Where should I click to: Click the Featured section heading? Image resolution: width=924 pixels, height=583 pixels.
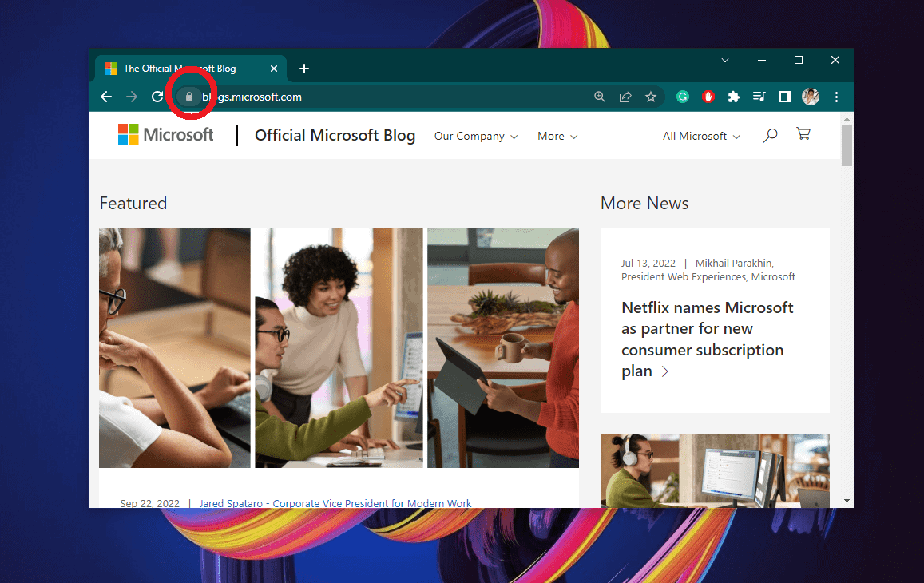click(x=133, y=204)
